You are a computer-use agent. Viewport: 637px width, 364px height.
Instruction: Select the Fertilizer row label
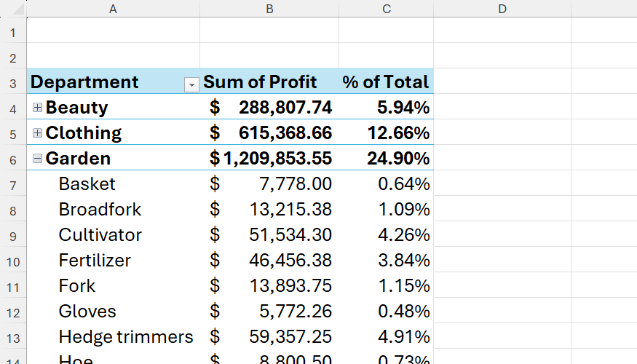[x=95, y=261]
